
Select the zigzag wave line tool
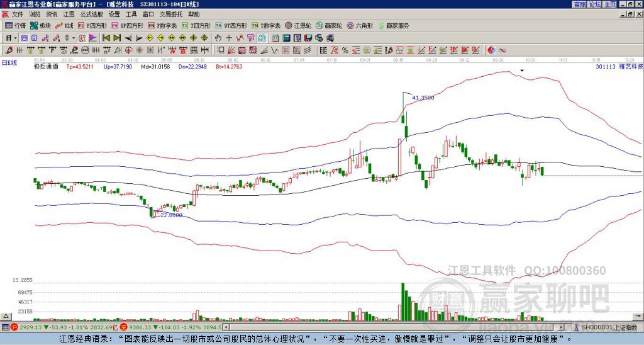tap(275, 50)
